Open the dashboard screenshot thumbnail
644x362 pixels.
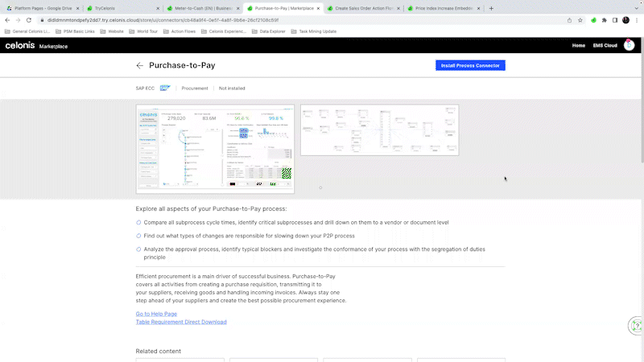point(215,149)
